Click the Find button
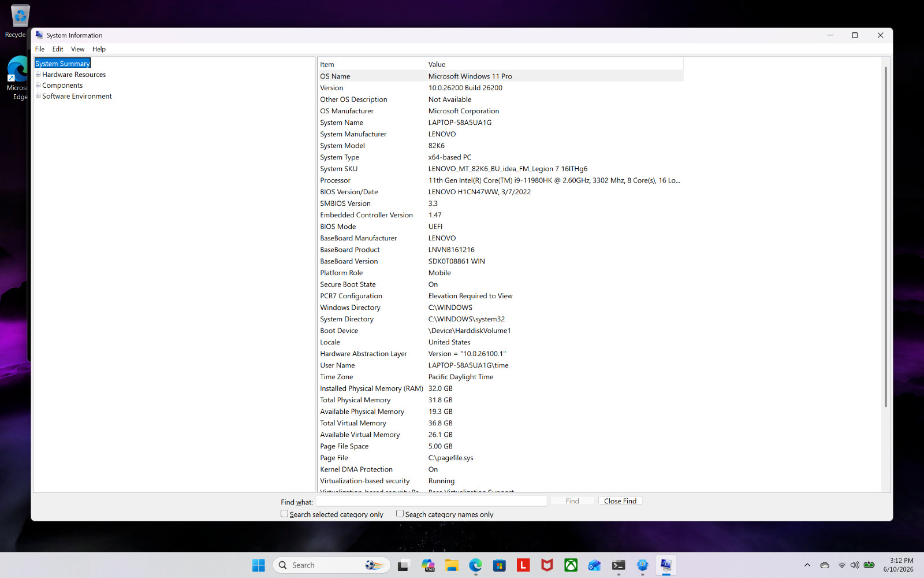Screen dimensions: 924x578 click(x=572, y=501)
